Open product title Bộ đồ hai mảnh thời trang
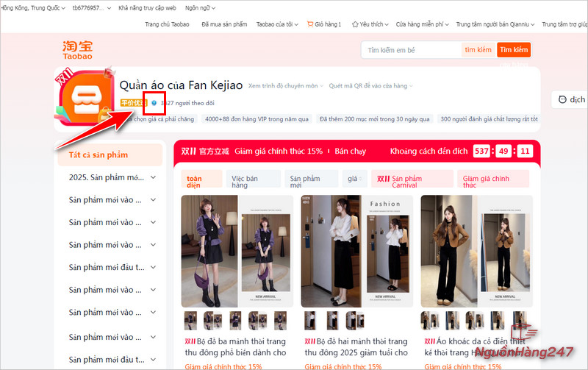The width and height of the screenshot is (588, 370). pos(356,347)
